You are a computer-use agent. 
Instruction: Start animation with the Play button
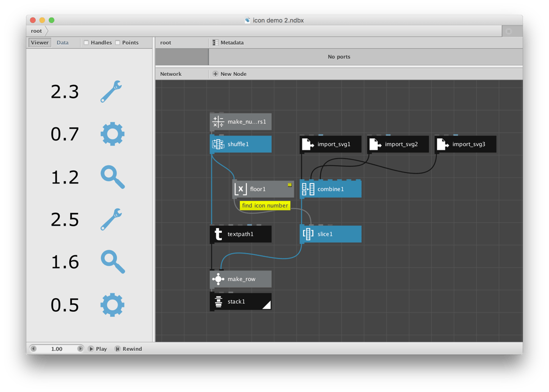click(x=98, y=349)
